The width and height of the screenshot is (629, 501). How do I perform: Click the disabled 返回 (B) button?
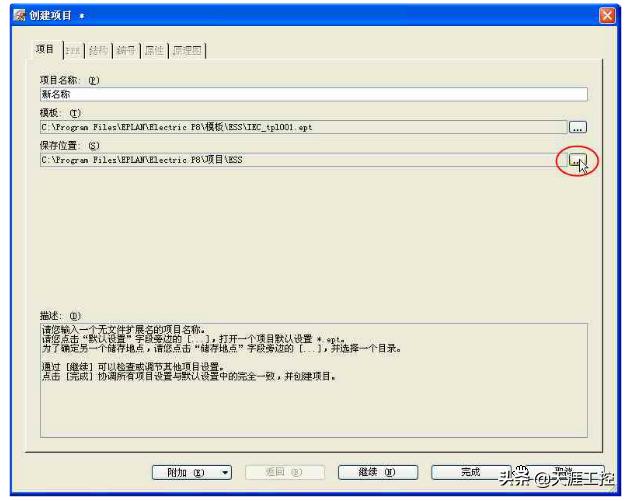click(x=285, y=473)
